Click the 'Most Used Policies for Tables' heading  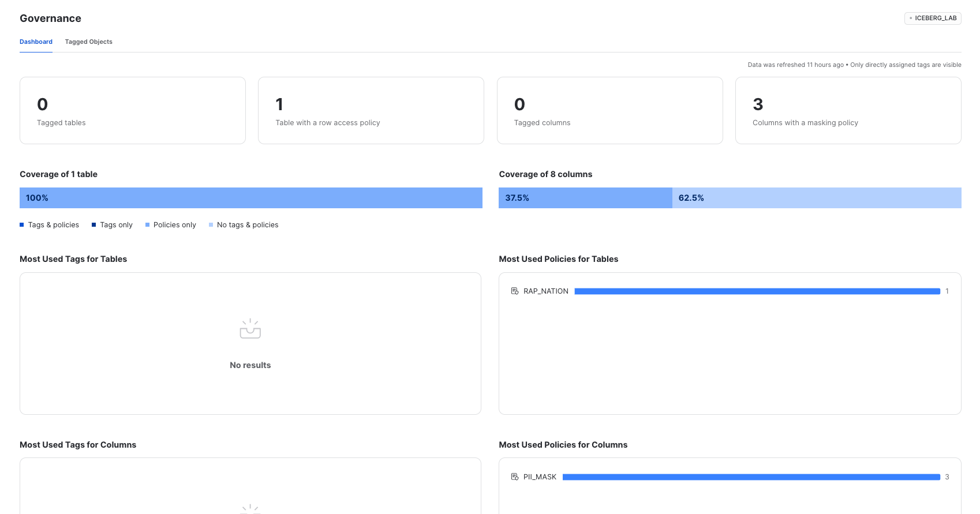pos(559,259)
